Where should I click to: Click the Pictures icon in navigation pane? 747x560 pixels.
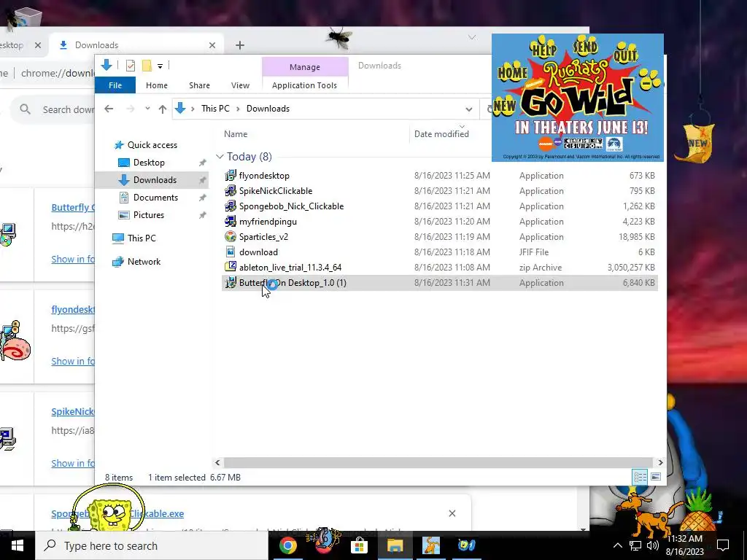124,215
